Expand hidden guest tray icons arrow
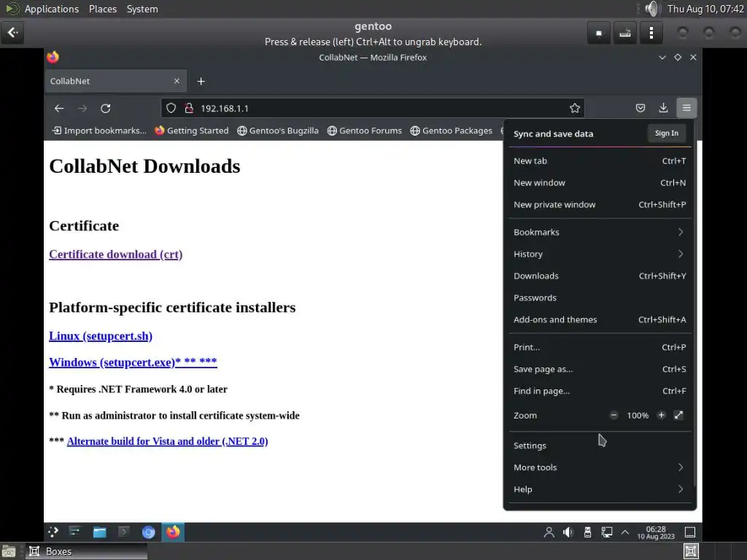The image size is (747, 560). click(624, 532)
